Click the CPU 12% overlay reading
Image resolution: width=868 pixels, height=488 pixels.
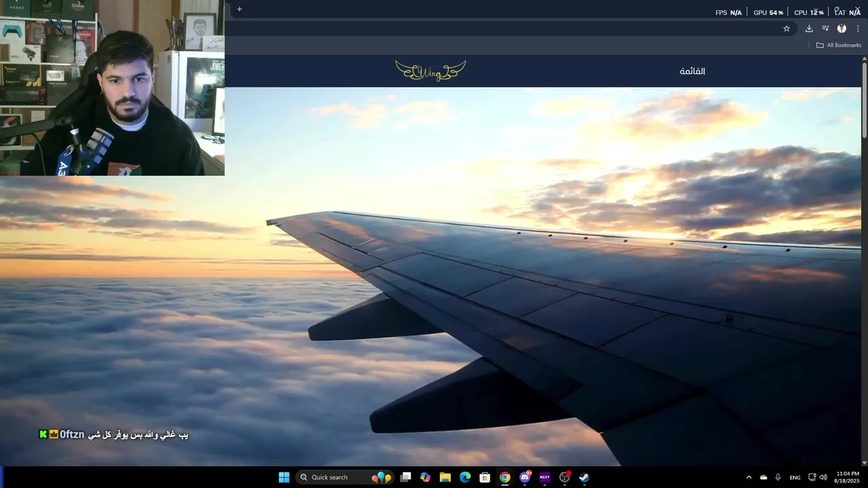click(x=809, y=13)
